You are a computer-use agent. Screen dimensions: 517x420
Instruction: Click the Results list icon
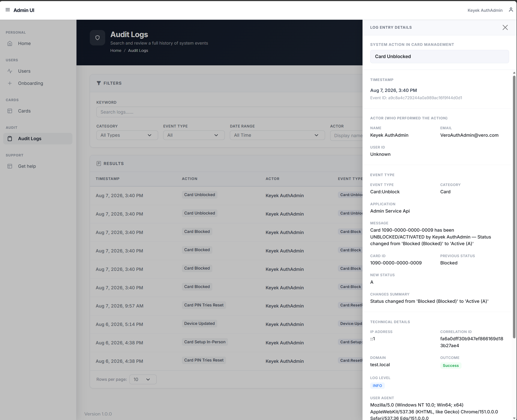pyautogui.click(x=99, y=163)
